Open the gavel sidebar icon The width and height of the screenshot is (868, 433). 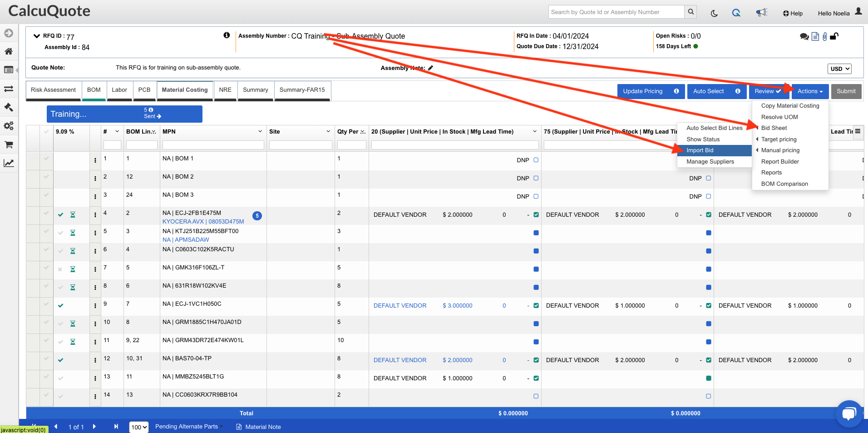(x=9, y=107)
